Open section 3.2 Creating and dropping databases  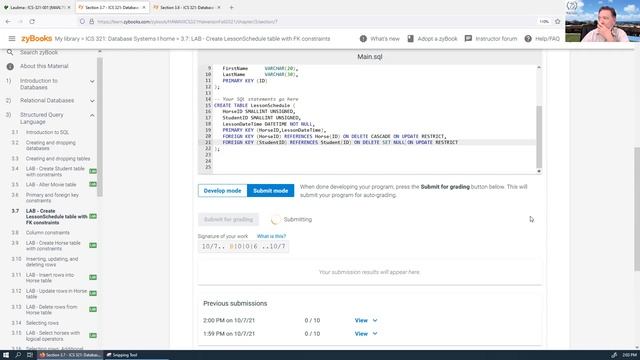tap(51, 145)
